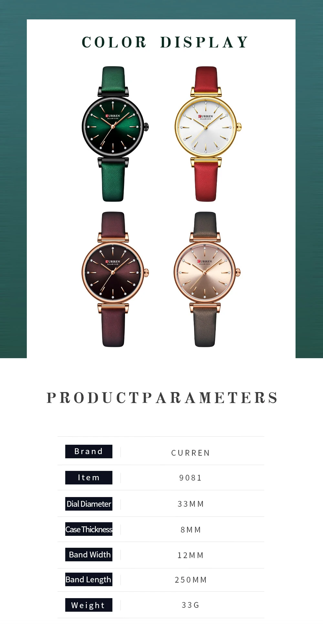Click the 33MM dial diameter value
Viewport: 323px width, 644px height.
[191, 504]
